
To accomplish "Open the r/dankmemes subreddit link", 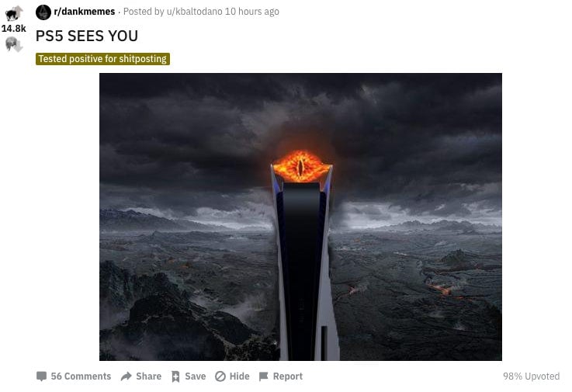I will click(x=85, y=12).
